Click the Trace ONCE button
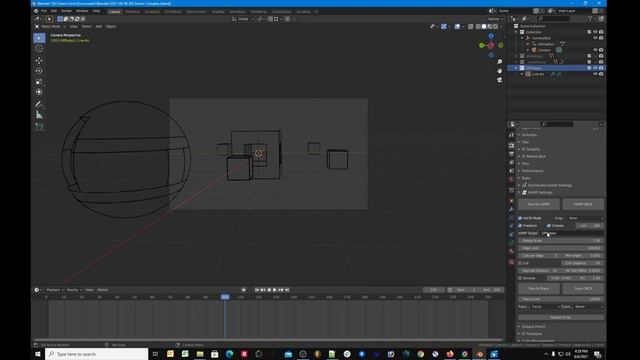The image size is (640, 360). coord(583,289)
